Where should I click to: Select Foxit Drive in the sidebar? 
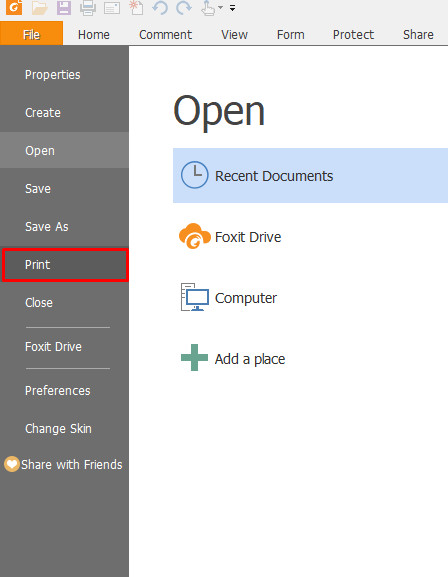coord(64,347)
